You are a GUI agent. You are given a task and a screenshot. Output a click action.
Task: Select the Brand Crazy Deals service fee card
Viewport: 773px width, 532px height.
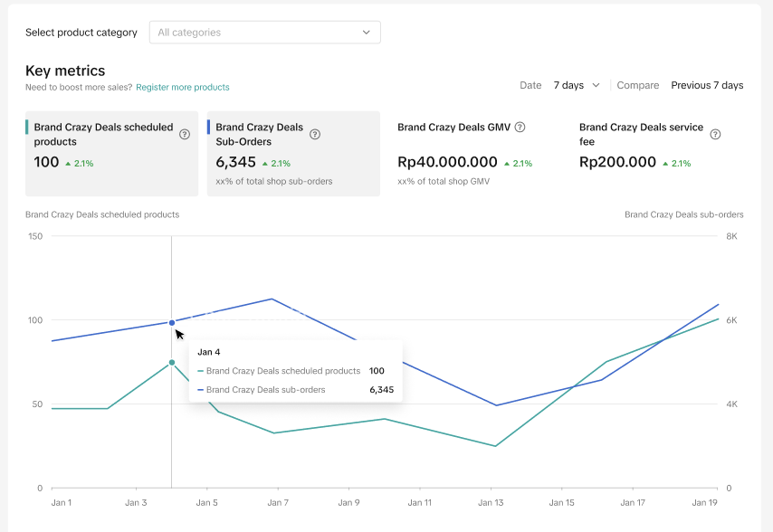tap(656, 154)
